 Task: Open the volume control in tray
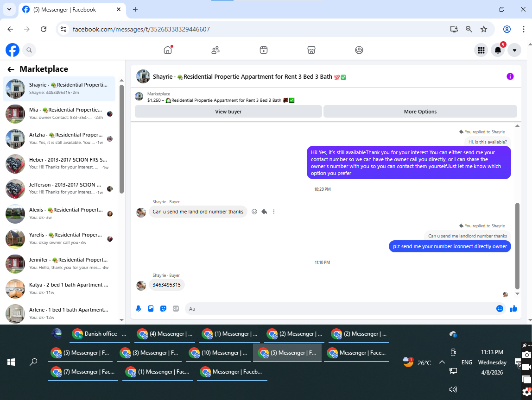click(453, 389)
